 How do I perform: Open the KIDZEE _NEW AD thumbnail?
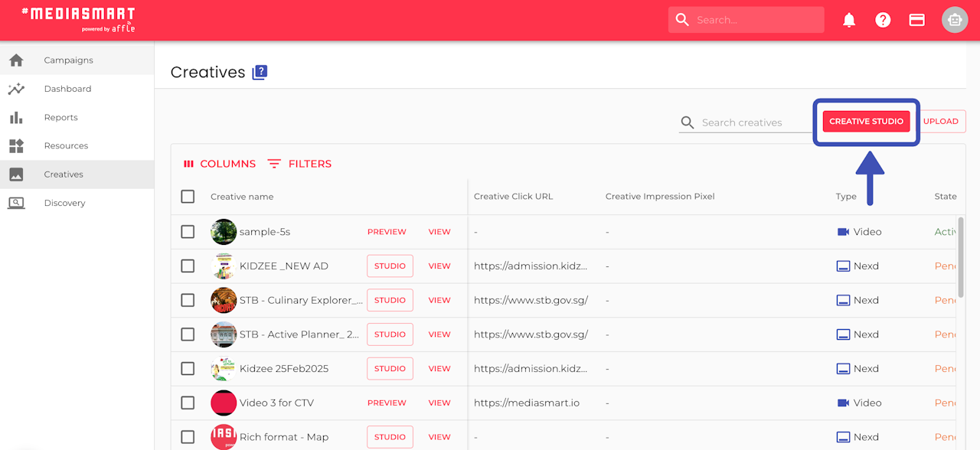224,266
